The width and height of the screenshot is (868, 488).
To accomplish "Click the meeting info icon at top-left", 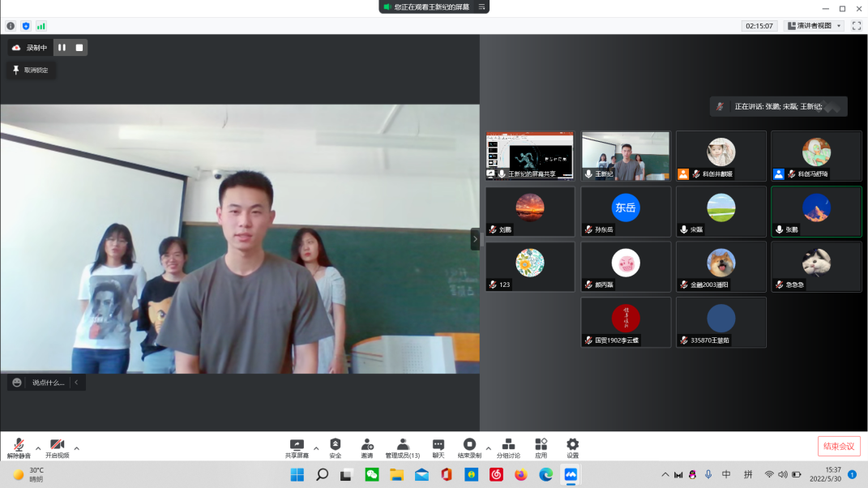I will click(x=11, y=26).
